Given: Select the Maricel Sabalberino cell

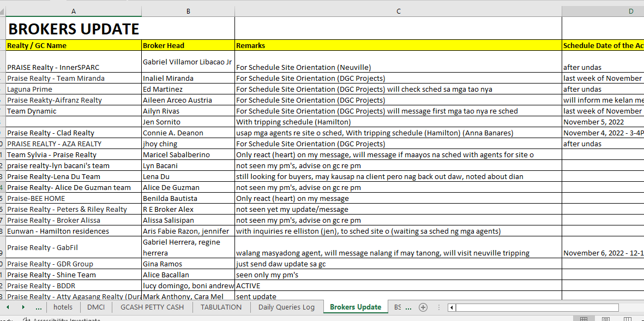Looking at the screenshot, I should point(188,154).
